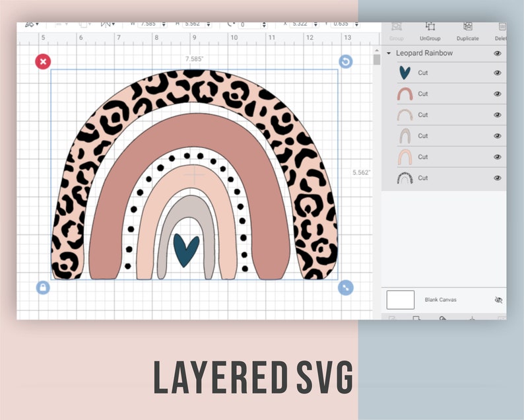Viewport: 524px width, 420px height.
Task: Click the 7.585" width label above selection
Action: pyautogui.click(x=194, y=59)
